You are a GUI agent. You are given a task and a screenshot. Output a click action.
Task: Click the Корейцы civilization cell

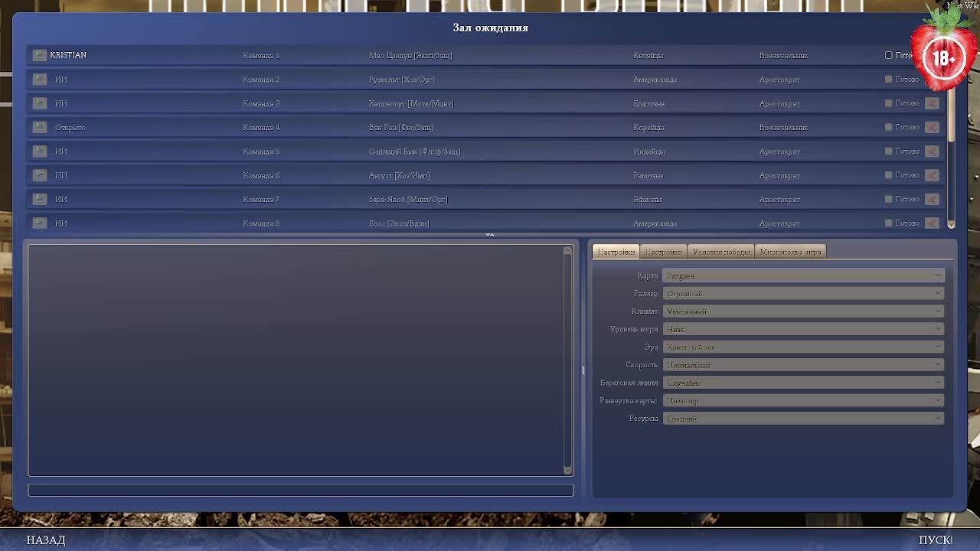[648, 127]
